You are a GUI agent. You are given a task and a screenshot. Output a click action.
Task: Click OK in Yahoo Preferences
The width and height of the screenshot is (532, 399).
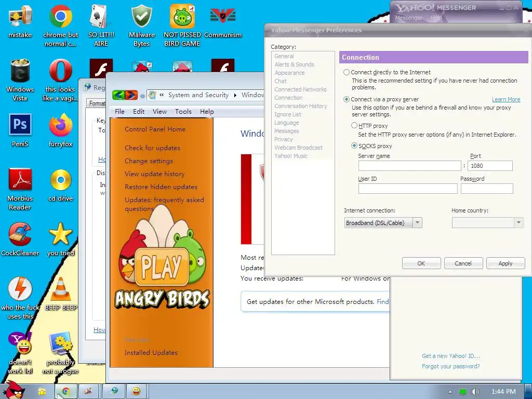pyautogui.click(x=421, y=263)
